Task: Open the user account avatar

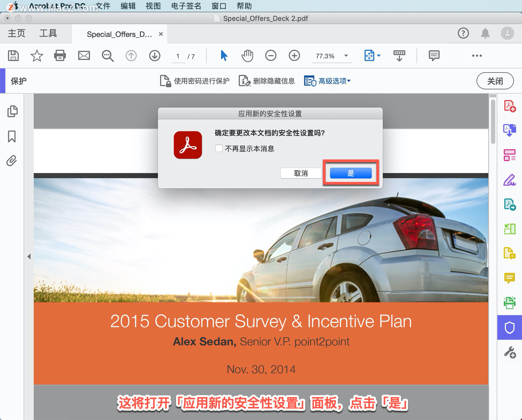Action: pos(507,33)
